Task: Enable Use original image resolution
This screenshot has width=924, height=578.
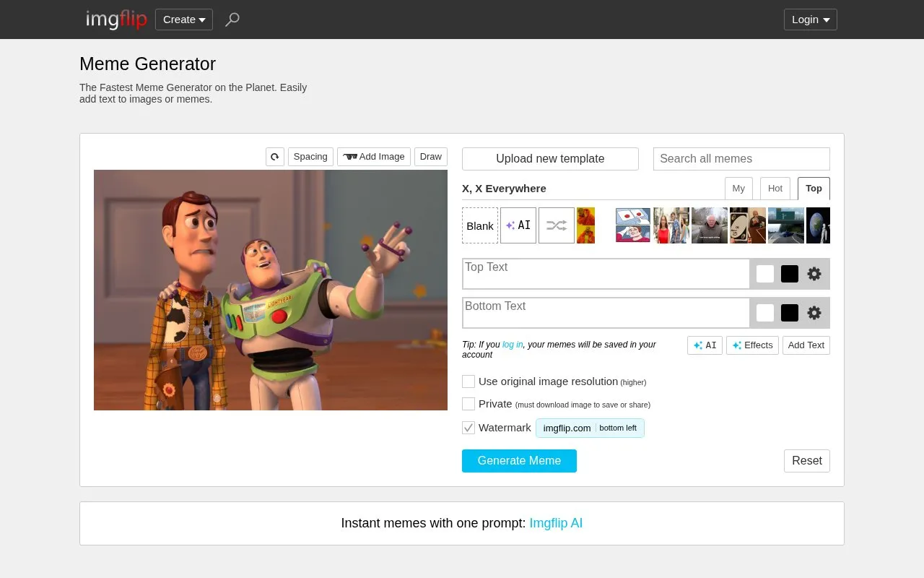Action: 468,381
